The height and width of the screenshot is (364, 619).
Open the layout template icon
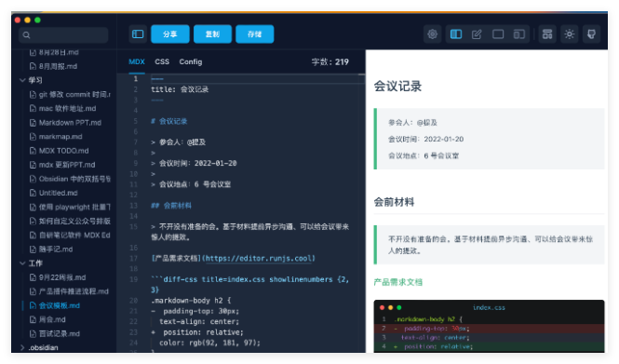[547, 34]
